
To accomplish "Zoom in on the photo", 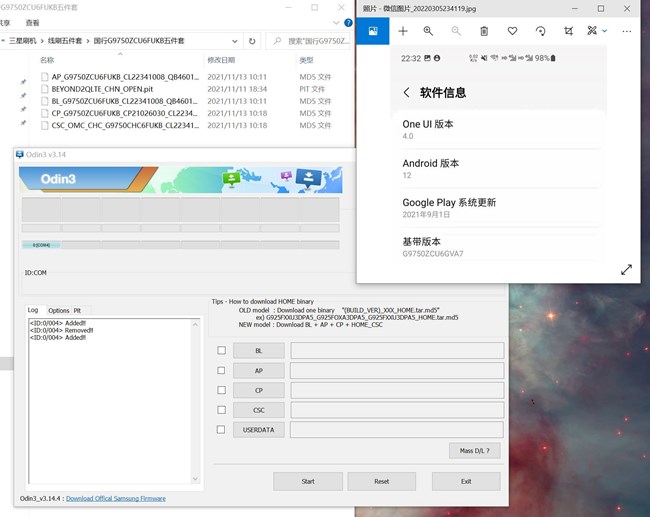I will pos(428,31).
